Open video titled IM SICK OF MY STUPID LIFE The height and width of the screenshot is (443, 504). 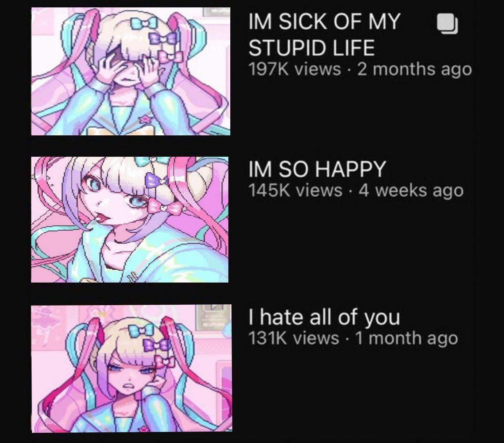pyautogui.click(x=324, y=34)
